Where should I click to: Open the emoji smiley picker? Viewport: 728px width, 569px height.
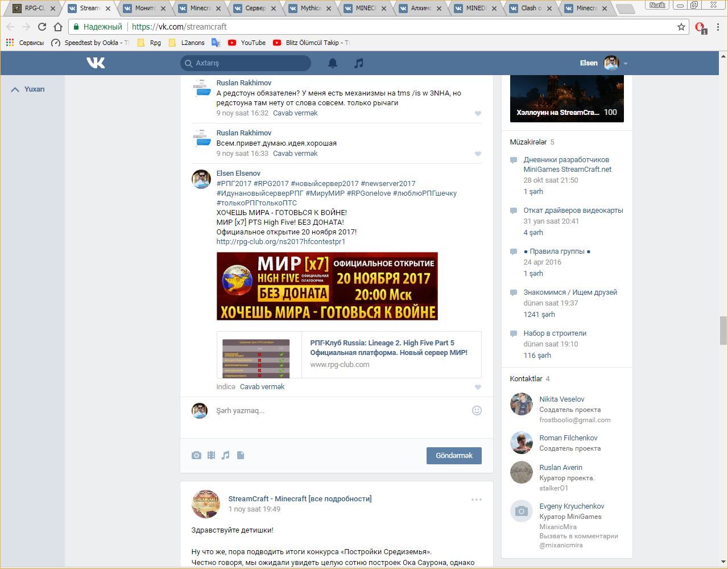coord(477,410)
